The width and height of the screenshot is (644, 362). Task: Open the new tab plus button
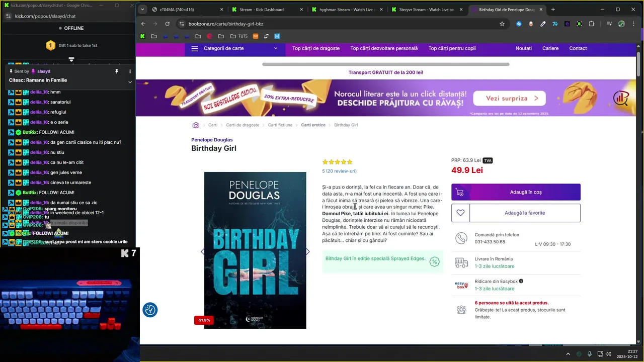tap(553, 10)
